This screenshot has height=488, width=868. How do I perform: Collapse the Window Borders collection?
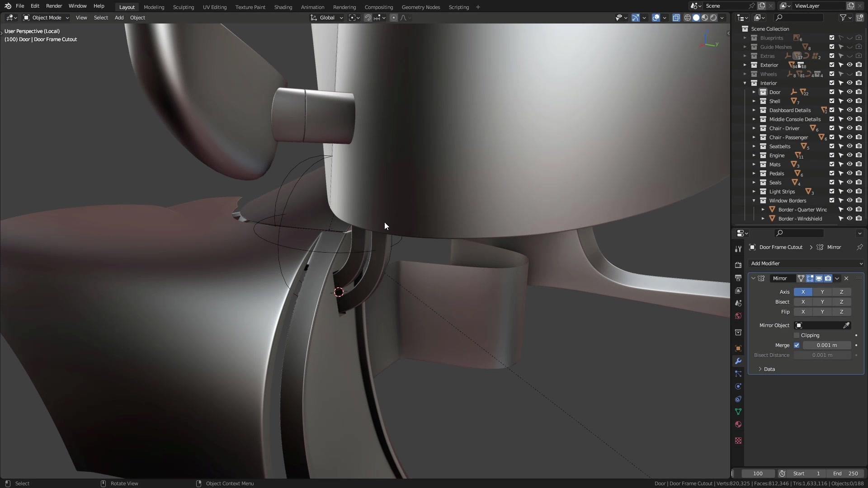(754, 201)
